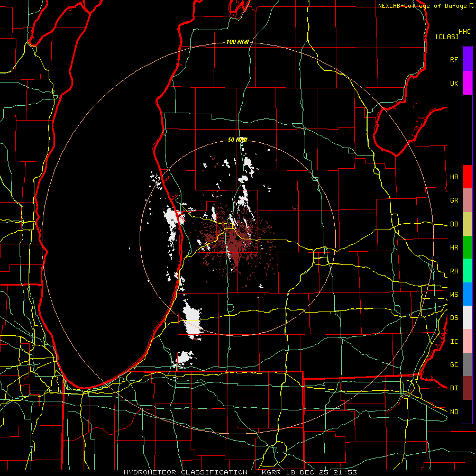The height and width of the screenshot is (476, 476).
Task: Click the 'NEXLAB-College of DuPage' credit text
Action: click(x=422, y=6)
